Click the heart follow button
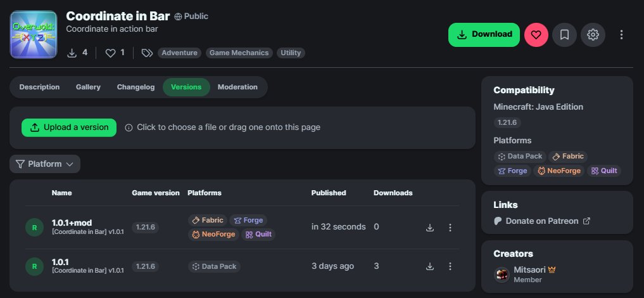 tap(536, 34)
